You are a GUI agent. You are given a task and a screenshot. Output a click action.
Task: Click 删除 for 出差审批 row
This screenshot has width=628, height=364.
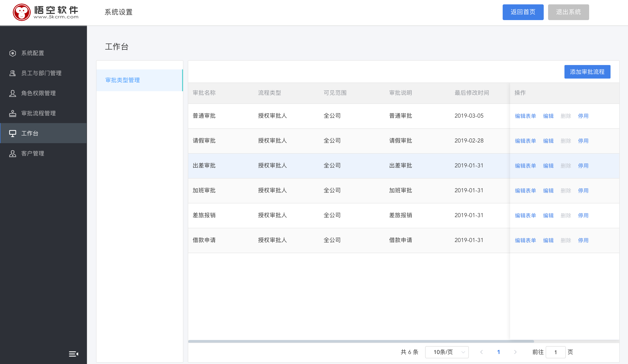(x=566, y=166)
